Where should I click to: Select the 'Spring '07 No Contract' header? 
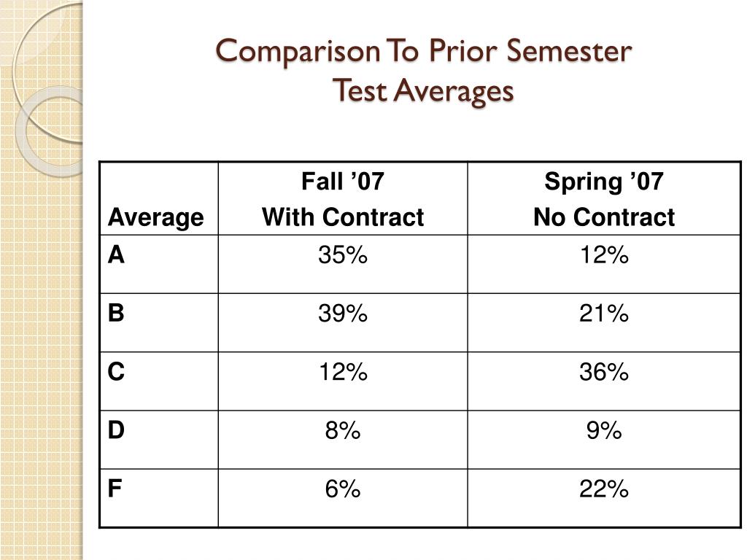coord(604,198)
